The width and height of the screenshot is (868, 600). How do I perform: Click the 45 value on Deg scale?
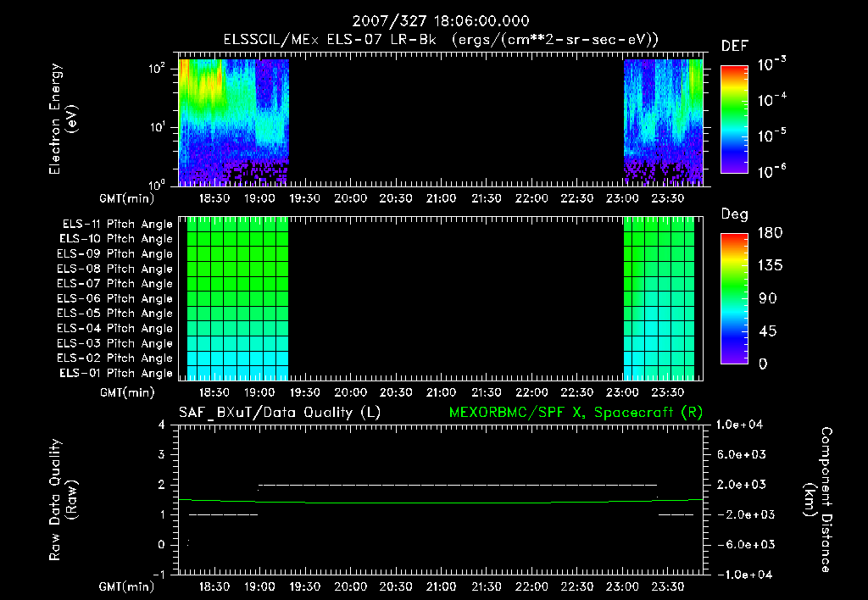click(768, 331)
